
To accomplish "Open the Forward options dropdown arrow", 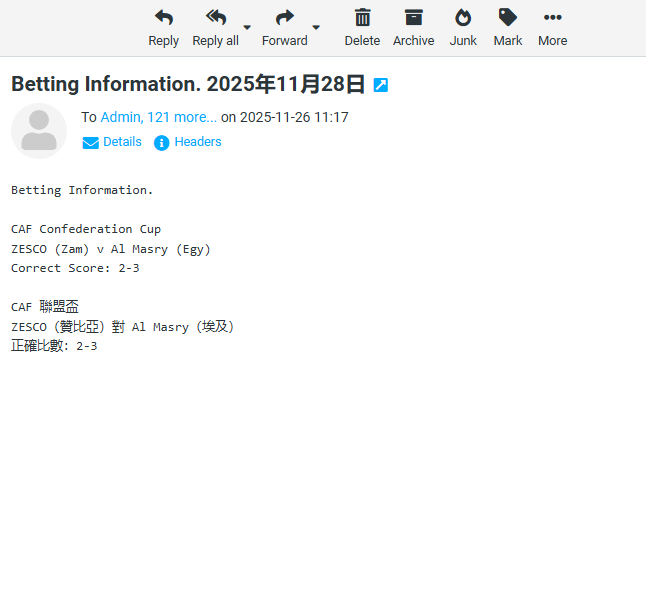I will (x=316, y=28).
